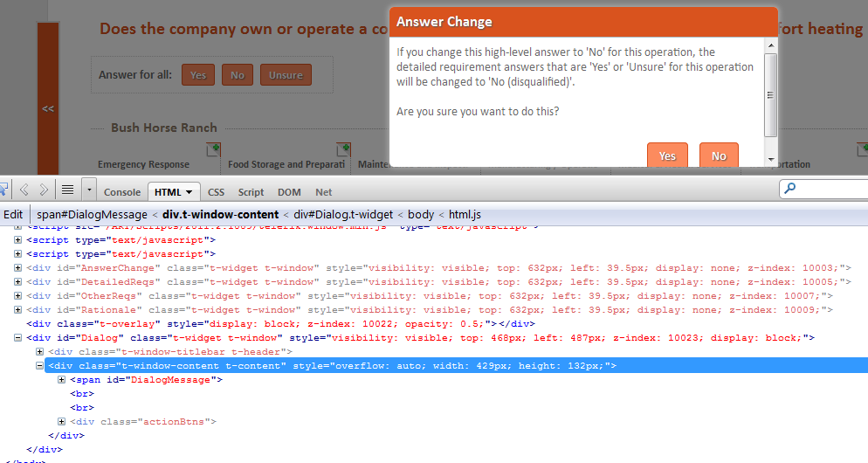868x463 pixels.
Task: Expand the div id="DetailedReqs" node
Action: (x=17, y=281)
